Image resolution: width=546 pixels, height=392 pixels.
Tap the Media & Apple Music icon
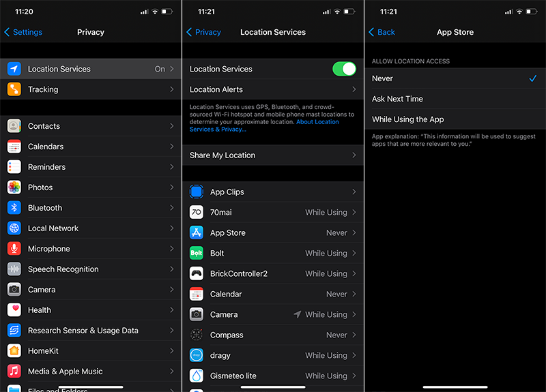(14, 371)
